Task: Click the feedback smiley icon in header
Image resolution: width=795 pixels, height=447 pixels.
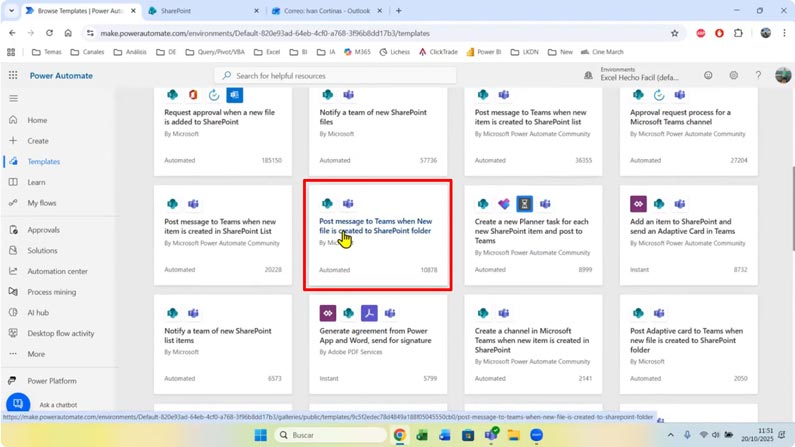Action: coord(708,76)
